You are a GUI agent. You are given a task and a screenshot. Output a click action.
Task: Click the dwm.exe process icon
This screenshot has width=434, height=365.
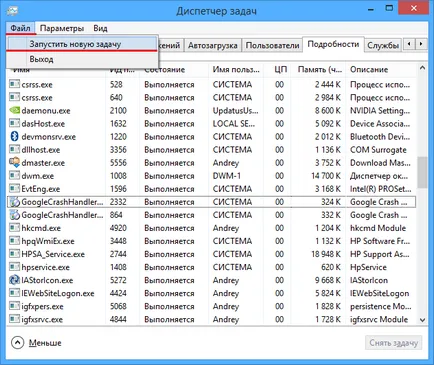click(x=14, y=175)
